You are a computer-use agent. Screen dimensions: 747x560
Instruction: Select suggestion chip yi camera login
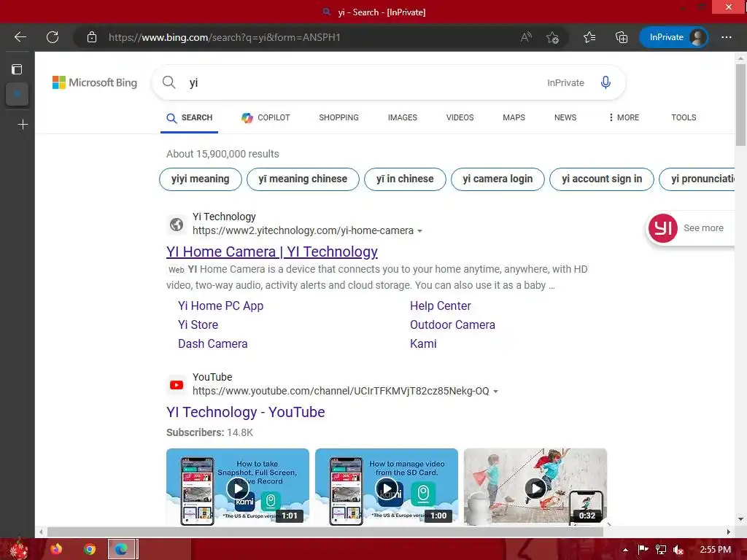coord(498,179)
